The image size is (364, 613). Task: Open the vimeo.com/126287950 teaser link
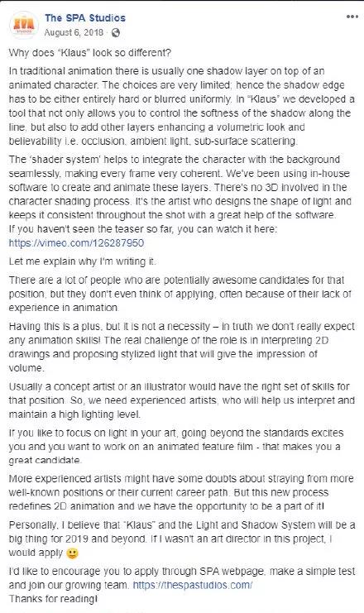tap(76, 242)
